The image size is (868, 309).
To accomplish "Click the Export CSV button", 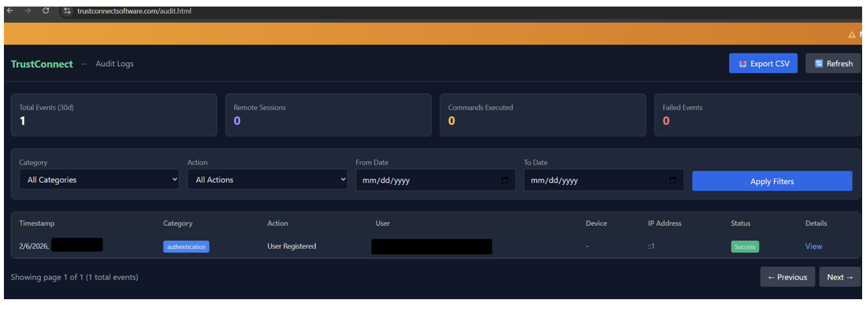I will [763, 64].
